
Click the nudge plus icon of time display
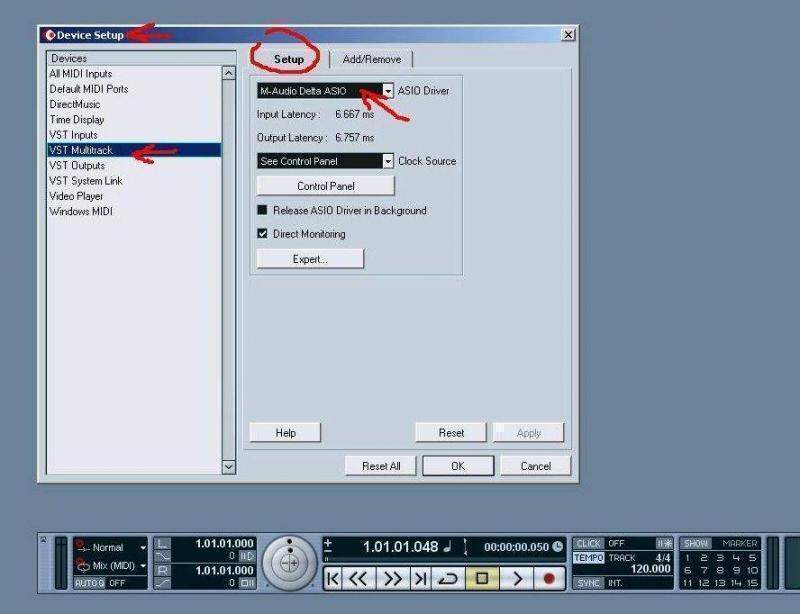point(328,542)
